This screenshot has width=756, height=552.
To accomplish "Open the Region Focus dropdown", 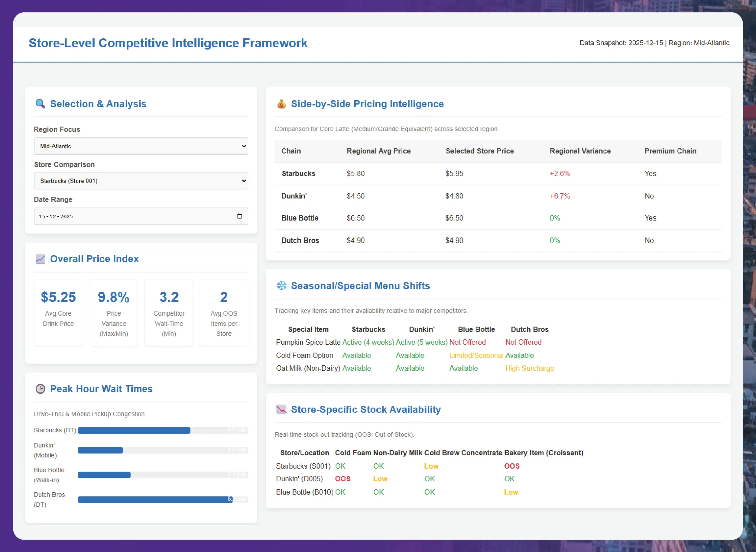I will point(141,146).
